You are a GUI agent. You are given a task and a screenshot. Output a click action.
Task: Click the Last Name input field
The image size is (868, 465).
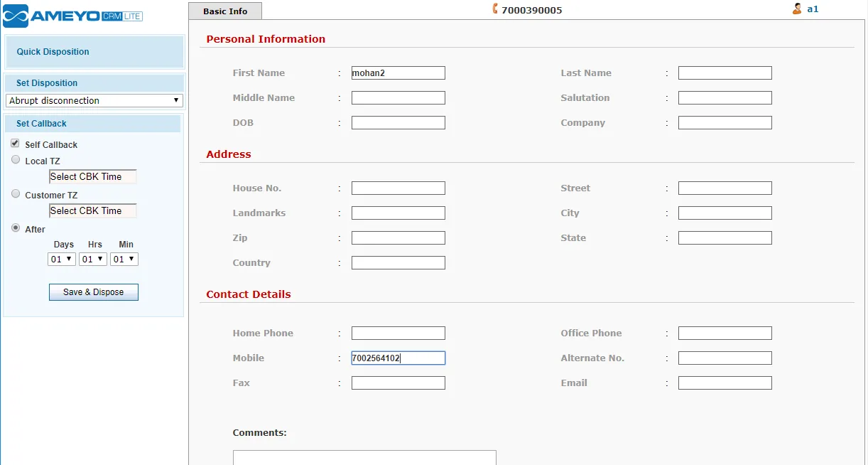pos(725,73)
